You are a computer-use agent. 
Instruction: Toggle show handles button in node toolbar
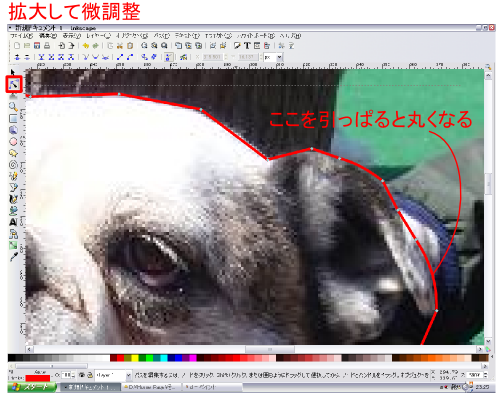(168, 57)
